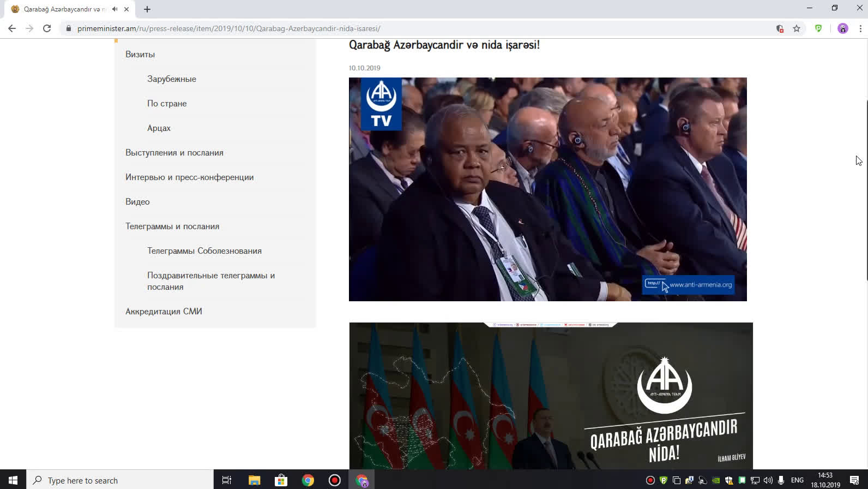Open the volume control in system tray

coord(768,480)
